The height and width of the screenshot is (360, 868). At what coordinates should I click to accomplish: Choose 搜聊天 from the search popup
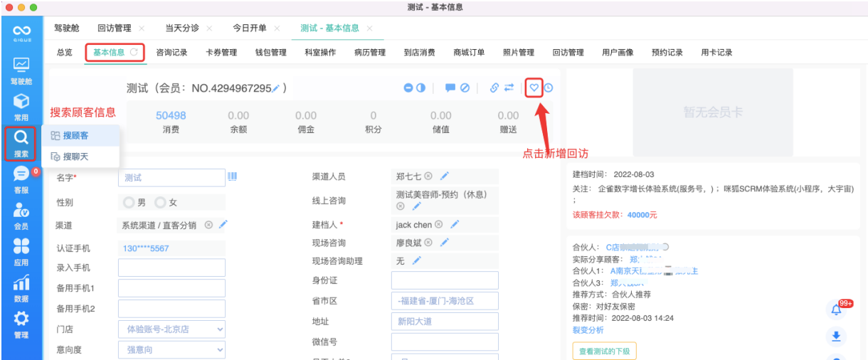80,157
